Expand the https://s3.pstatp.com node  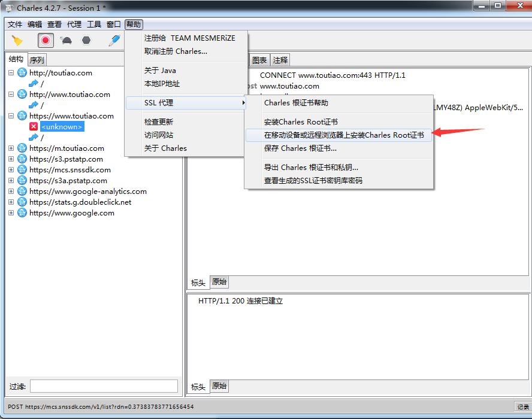11,159
